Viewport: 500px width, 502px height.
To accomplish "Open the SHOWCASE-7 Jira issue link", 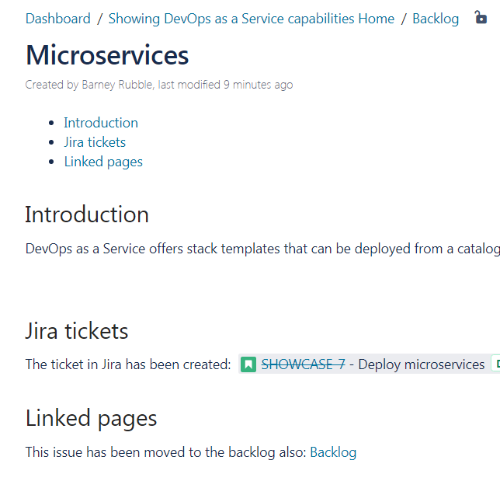I will click(x=303, y=364).
